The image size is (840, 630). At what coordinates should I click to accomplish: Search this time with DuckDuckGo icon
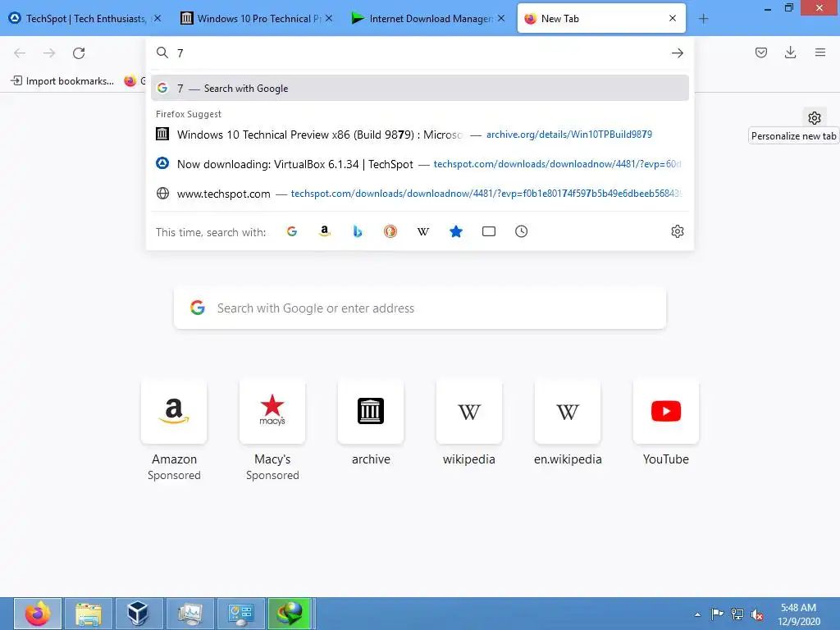390,231
